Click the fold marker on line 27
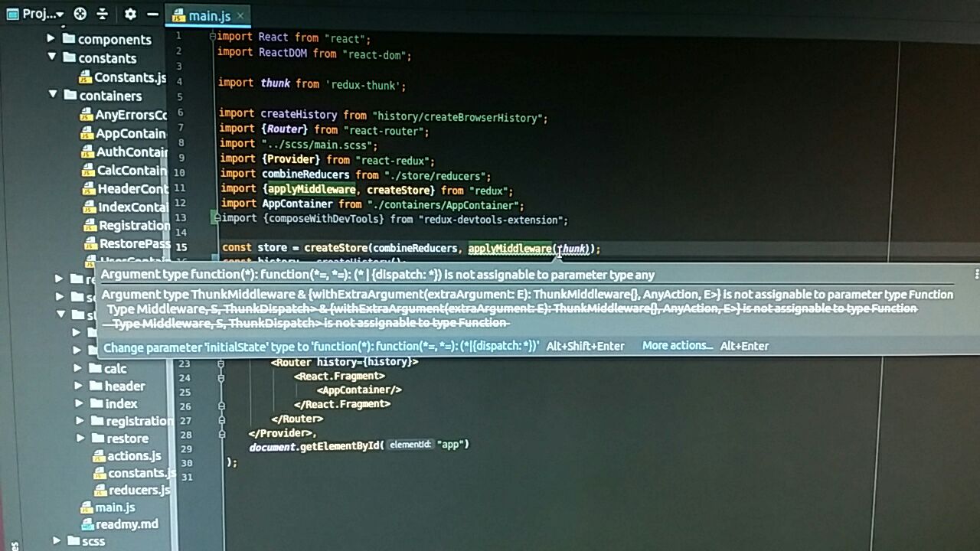The width and height of the screenshot is (980, 551). (x=221, y=419)
